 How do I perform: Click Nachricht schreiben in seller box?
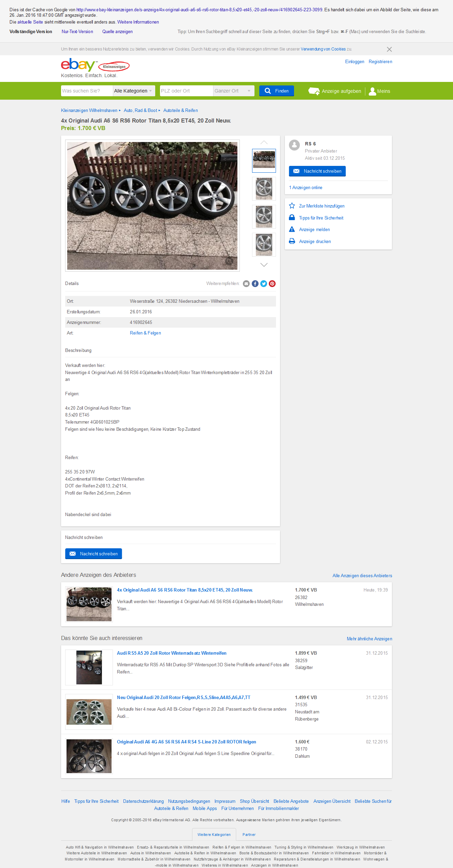point(317,171)
